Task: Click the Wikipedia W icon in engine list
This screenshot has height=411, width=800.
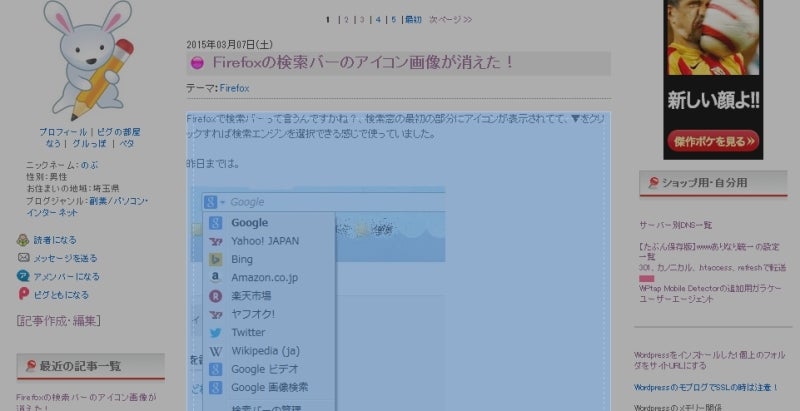Action: pyautogui.click(x=216, y=351)
